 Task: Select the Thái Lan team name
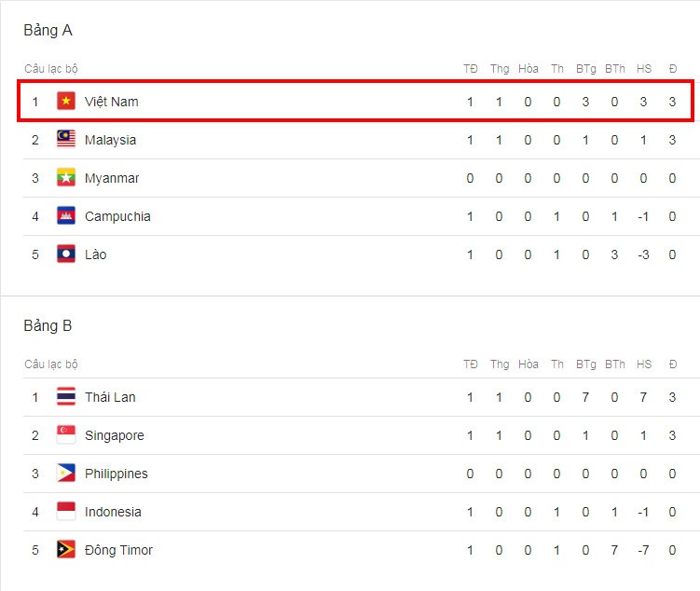[110, 397]
